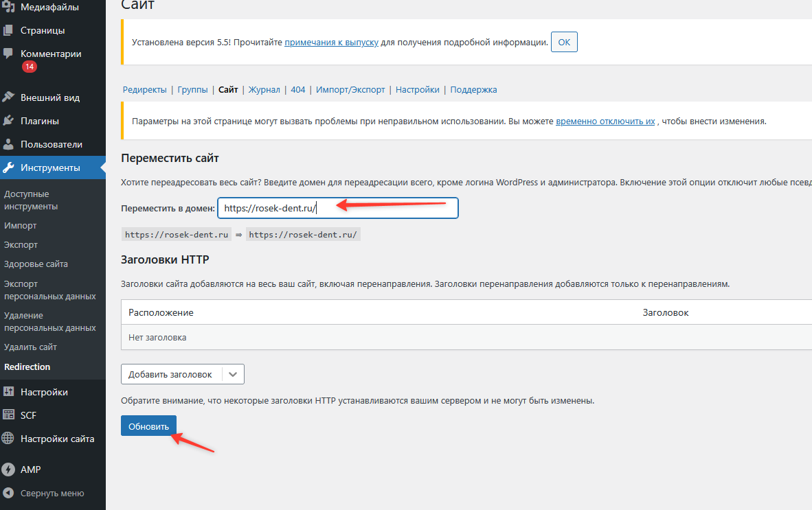Image resolution: width=812 pixels, height=510 pixels.
Task: Click the Plugins plug icon
Action: click(x=8, y=121)
